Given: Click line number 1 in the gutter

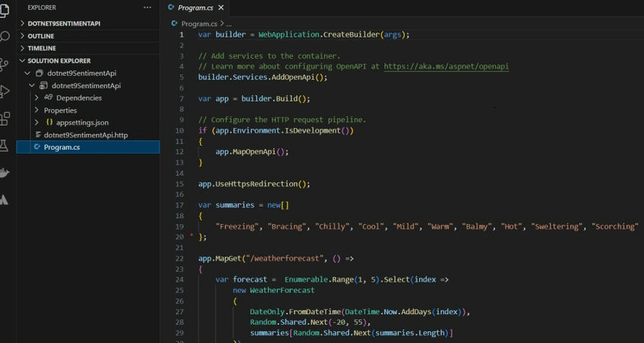Looking at the screenshot, I should click(x=181, y=35).
